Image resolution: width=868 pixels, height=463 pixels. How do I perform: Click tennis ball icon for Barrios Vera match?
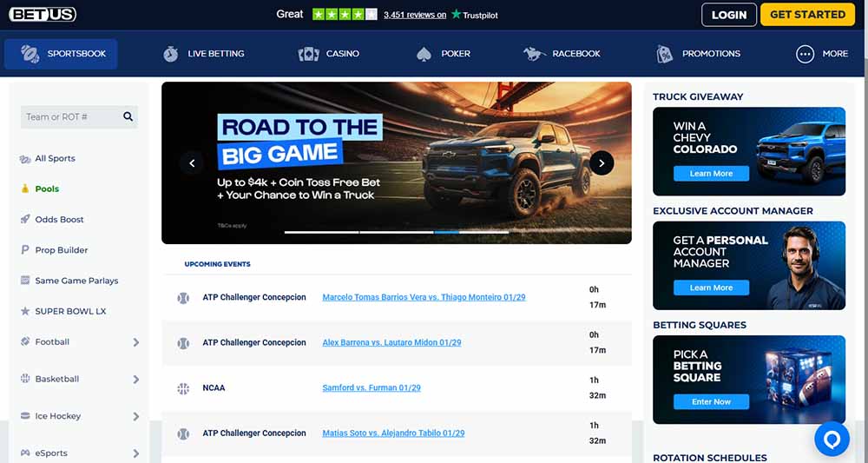point(183,298)
